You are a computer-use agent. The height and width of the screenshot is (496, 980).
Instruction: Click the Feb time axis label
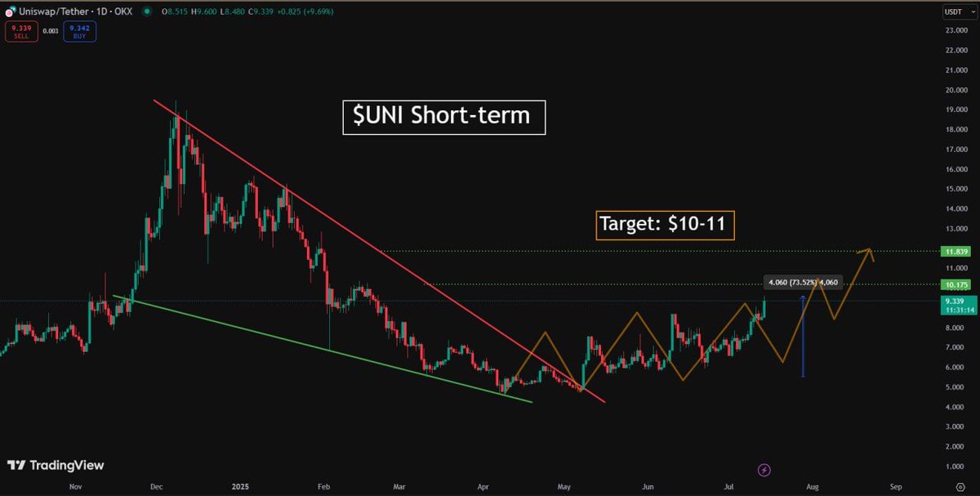323,485
